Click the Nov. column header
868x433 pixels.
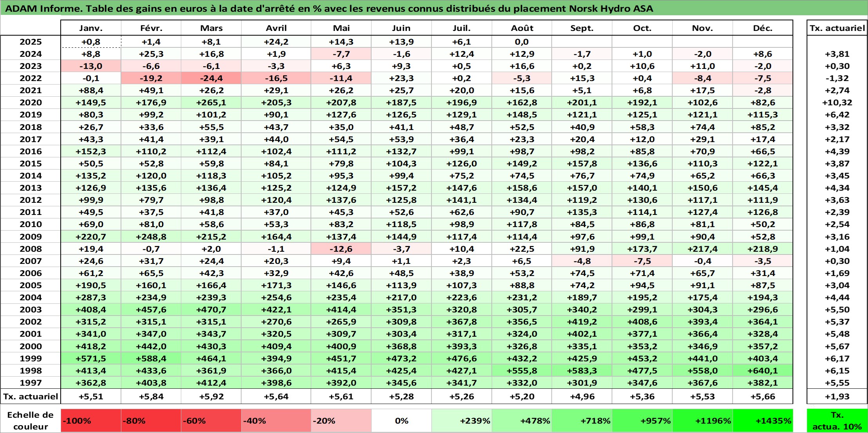pos(702,28)
